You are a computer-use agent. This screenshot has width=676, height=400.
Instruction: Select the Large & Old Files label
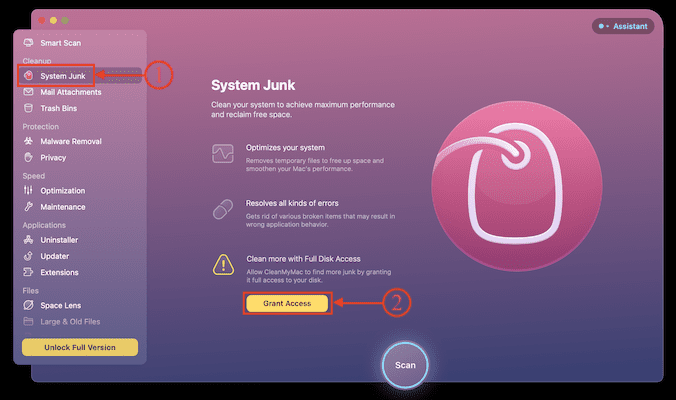[70, 322]
